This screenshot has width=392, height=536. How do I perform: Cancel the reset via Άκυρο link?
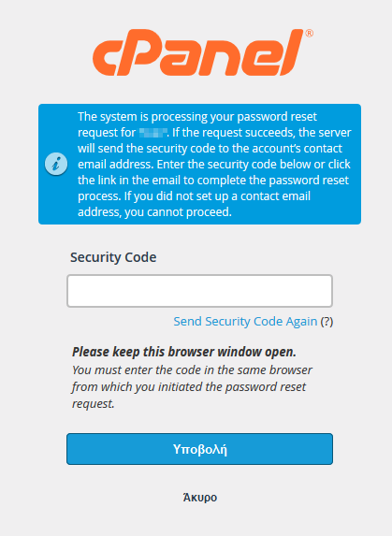[200, 498]
